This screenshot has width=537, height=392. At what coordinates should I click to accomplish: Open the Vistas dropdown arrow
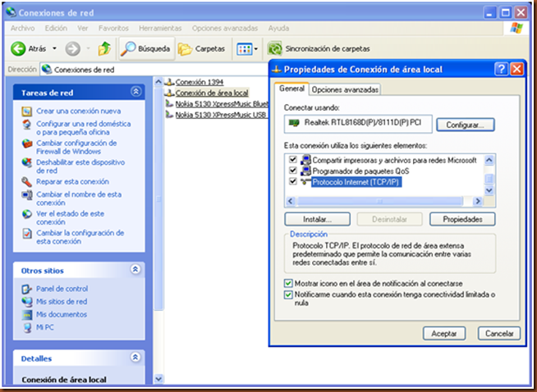[x=256, y=49]
